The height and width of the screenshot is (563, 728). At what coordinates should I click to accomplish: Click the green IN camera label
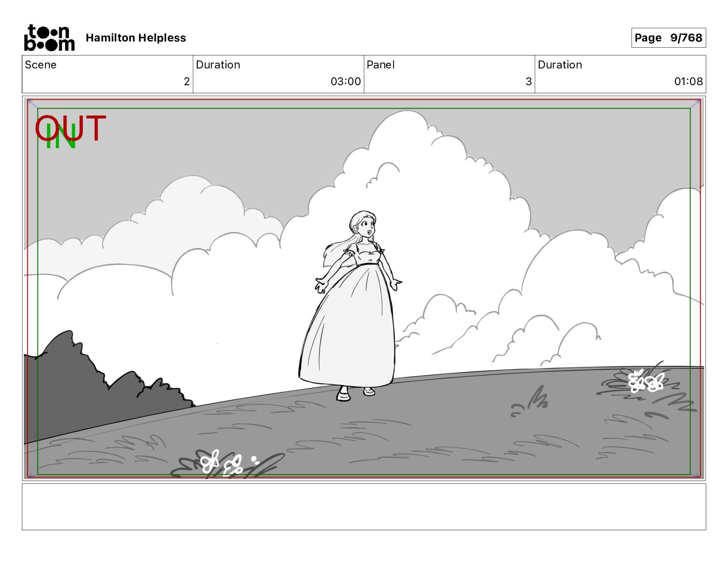61,136
